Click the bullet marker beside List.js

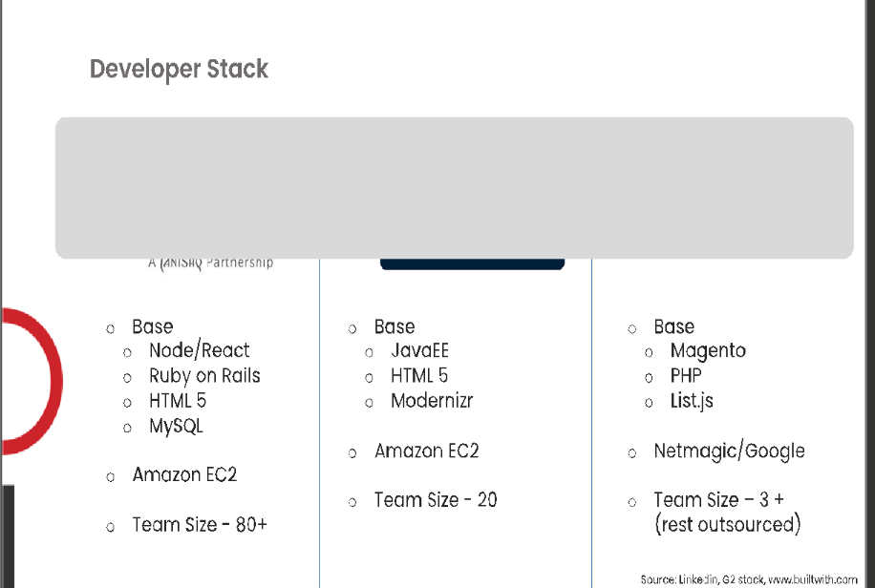pos(649,403)
